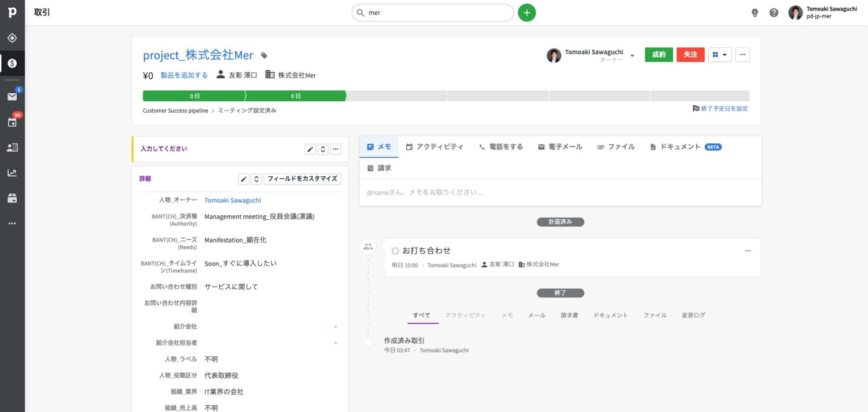Switch to the アクティビティ tab
Image resolution: width=868 pixels, height=412 pixels.
point(435,147)
